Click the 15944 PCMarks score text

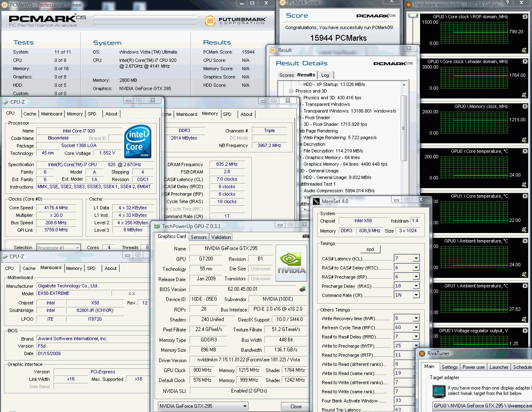(x=338, y=38)
